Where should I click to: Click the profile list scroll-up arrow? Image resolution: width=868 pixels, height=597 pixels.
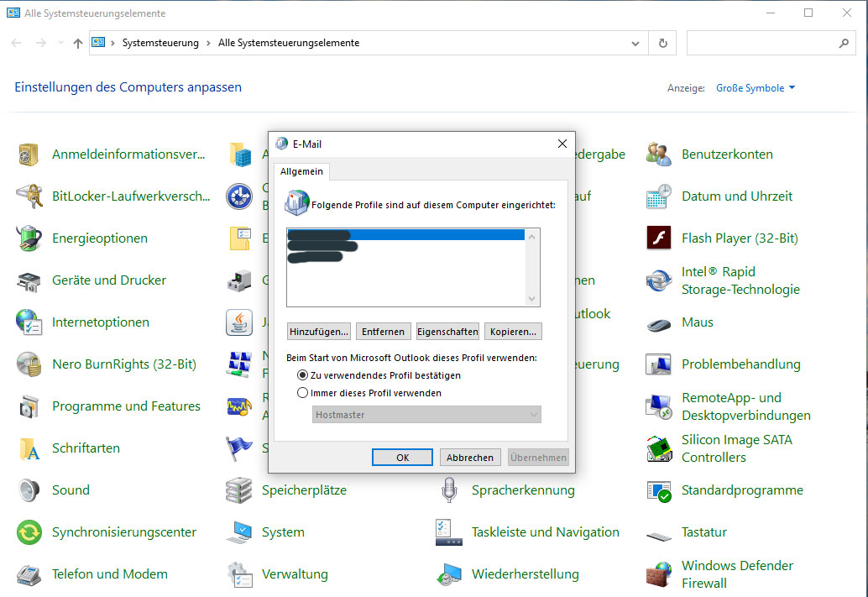(x=532, y=237)
